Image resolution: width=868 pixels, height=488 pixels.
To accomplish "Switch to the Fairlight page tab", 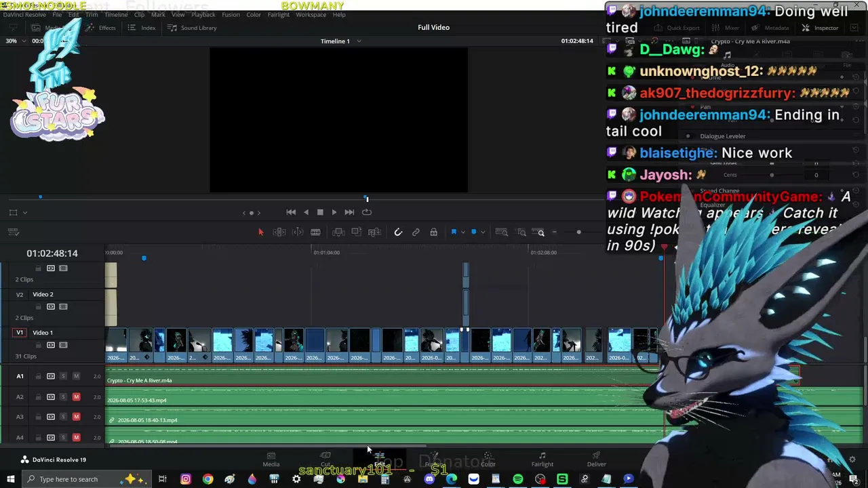I will (x=542, y=460).
